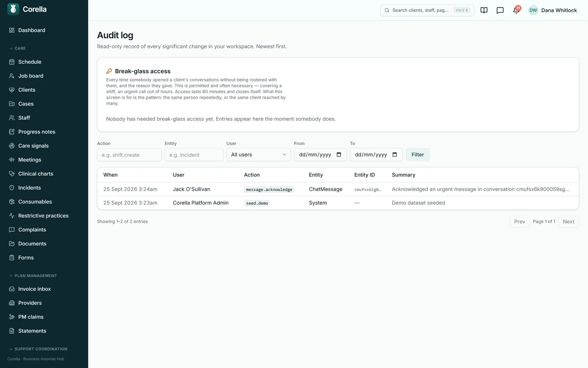The height and width of the screenshot is (368, 588).
Task: Select the seed.demo action tag
Action: pos(257,203)
